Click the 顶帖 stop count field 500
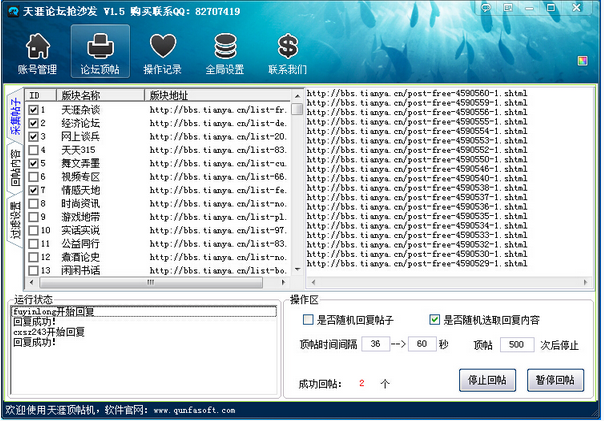The height and width of the screenshot is (421, 604). [x=517, y=344]
